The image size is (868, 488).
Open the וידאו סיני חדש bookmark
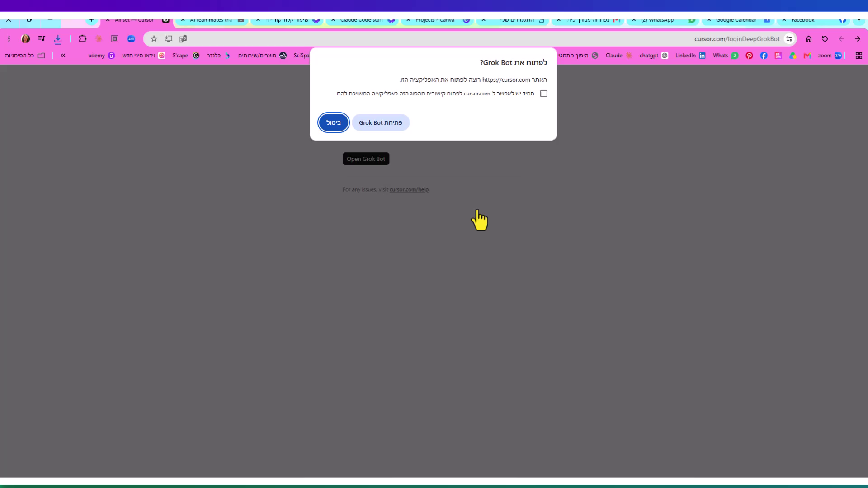(x=144, y=56)
